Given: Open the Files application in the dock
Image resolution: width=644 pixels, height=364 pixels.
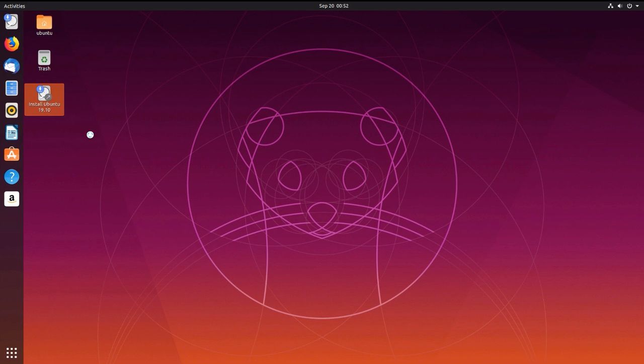Looking at the screenshot, I should point(12,88).
